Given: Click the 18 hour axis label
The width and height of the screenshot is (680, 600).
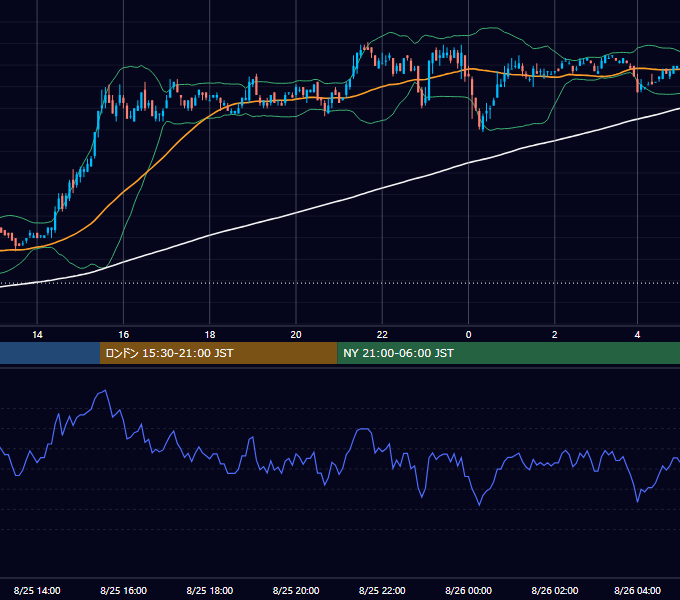Looking at the screenshot, I should click(x=210, y=335).
